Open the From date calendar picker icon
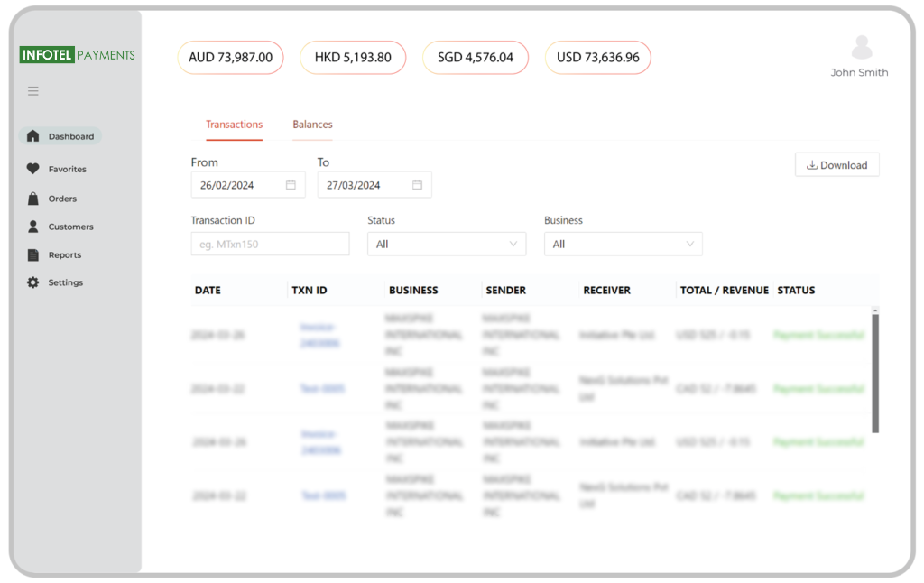This screenshot has height=583, width=924. (291, 185)
